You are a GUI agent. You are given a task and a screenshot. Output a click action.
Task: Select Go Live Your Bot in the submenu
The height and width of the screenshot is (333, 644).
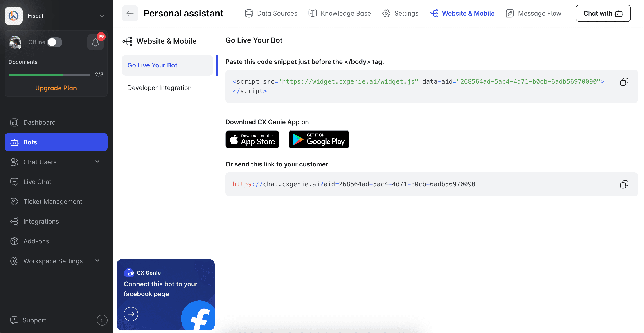point(167,65)
